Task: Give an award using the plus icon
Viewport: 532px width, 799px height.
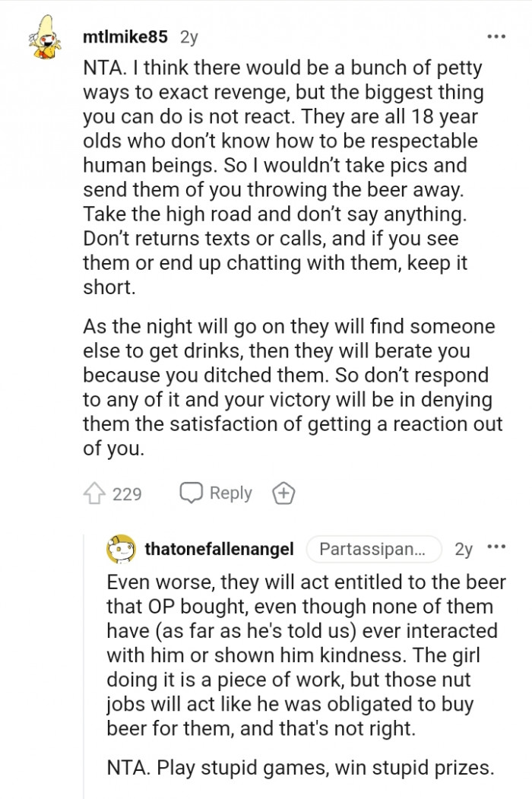Action: pos(283,494)
